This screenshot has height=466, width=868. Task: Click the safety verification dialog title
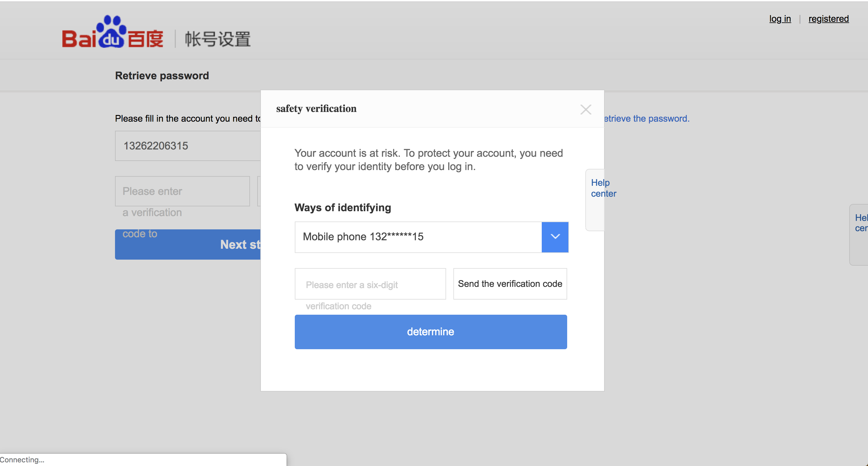pyautogui.click(x=316, y=109)
